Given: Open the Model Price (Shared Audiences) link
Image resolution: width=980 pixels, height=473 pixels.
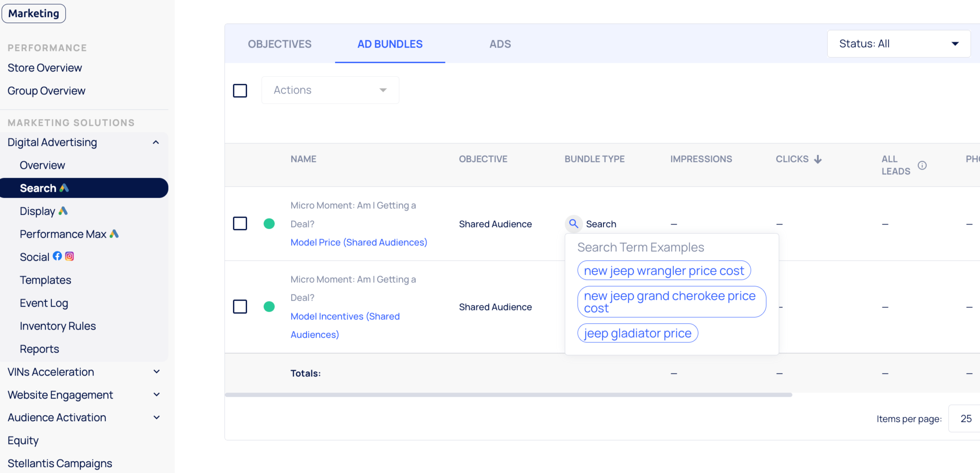Looking at the screenshot, I should 359,242.
